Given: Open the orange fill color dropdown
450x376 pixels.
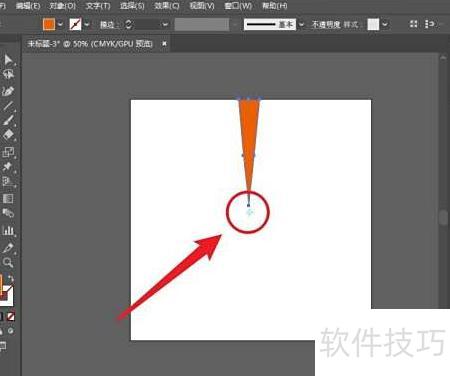Looking at the screenshot, I should pyautogui.click(x=60, y=24).
